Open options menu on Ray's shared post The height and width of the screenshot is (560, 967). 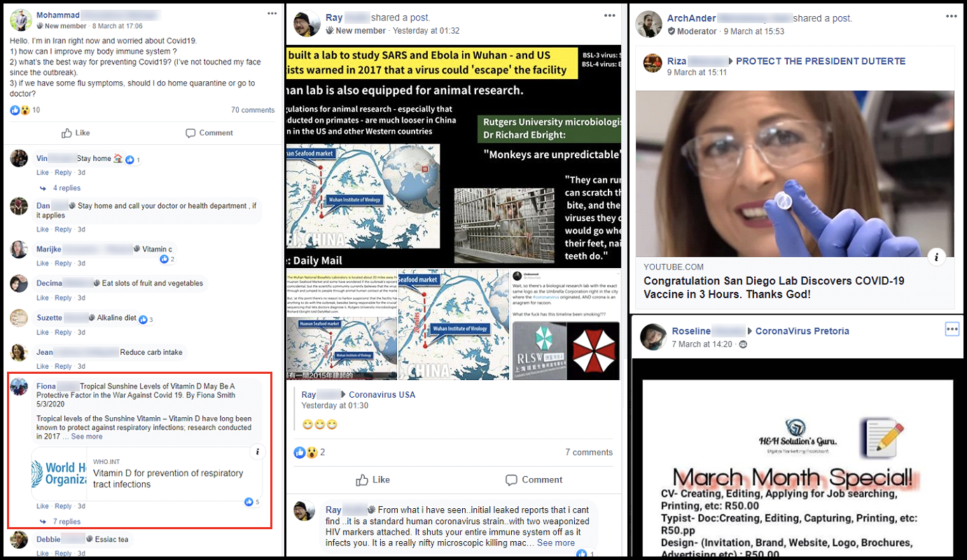coord(611,15)
